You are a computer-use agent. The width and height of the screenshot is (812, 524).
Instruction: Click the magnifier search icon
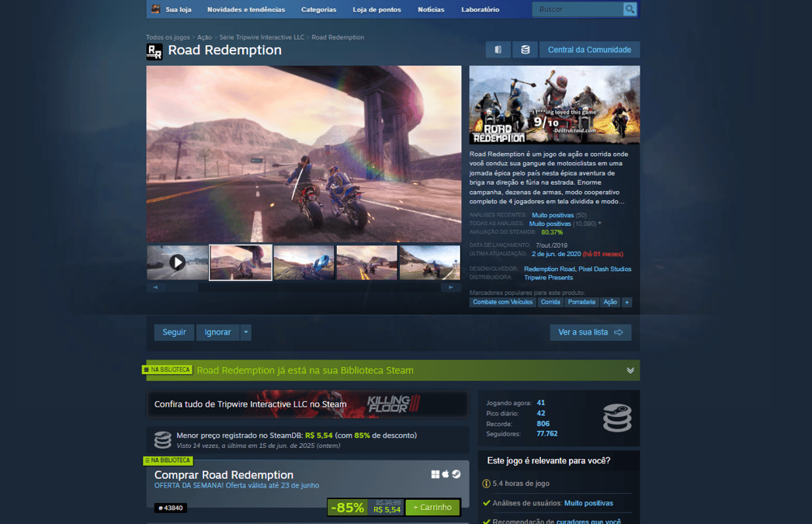(x=630, y=9)
